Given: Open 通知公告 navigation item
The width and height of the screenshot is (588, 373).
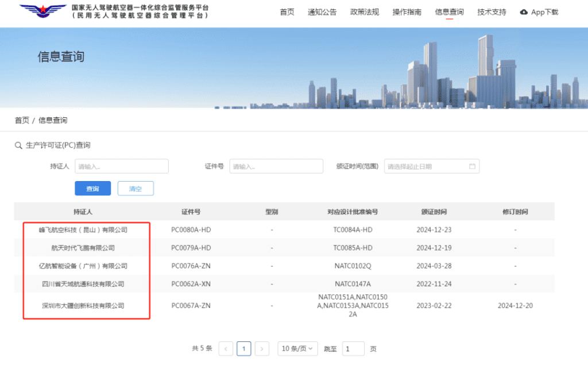Looking at the screenshot, I should [x=322, y=12].
